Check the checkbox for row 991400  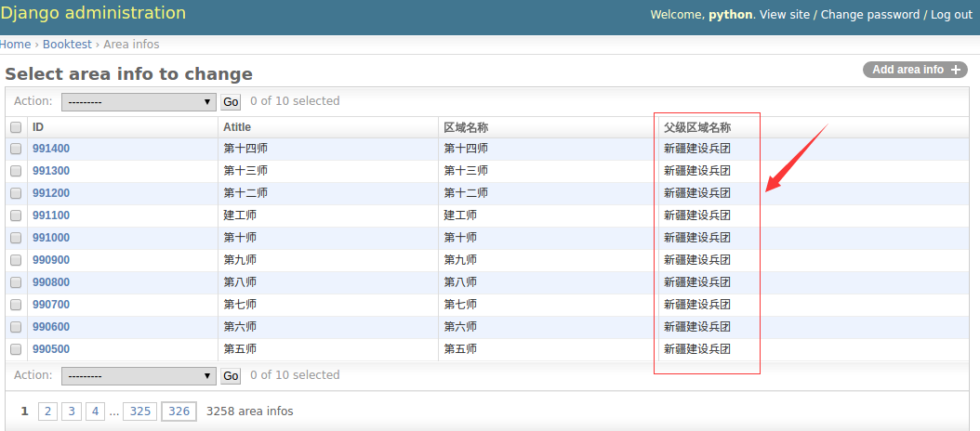pos(16,149)
